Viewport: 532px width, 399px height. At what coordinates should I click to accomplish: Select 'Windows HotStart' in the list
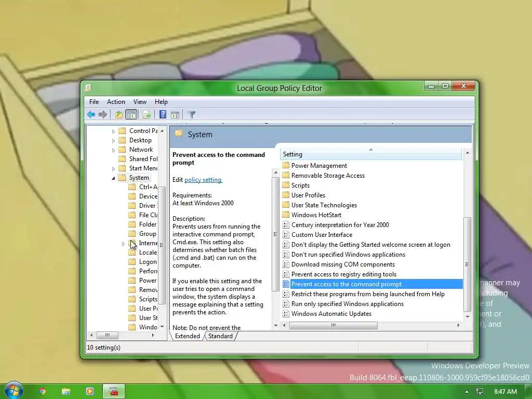click(x=316, y=215)
